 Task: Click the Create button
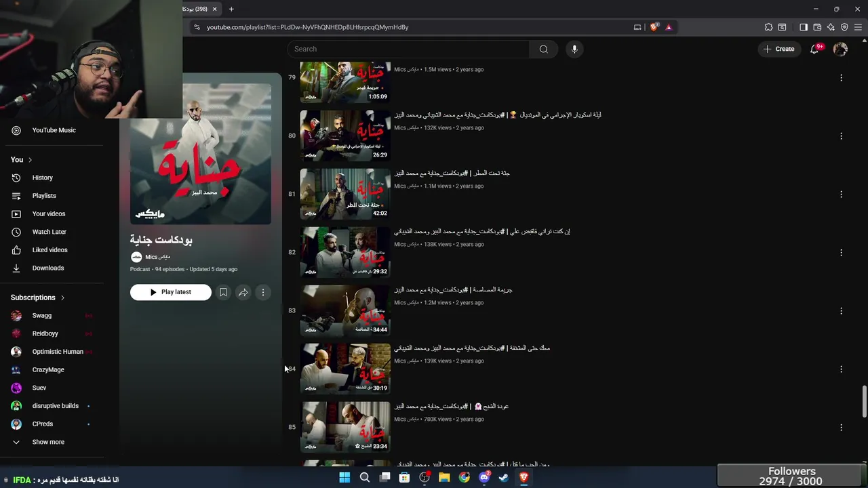(x=778, y=49)
